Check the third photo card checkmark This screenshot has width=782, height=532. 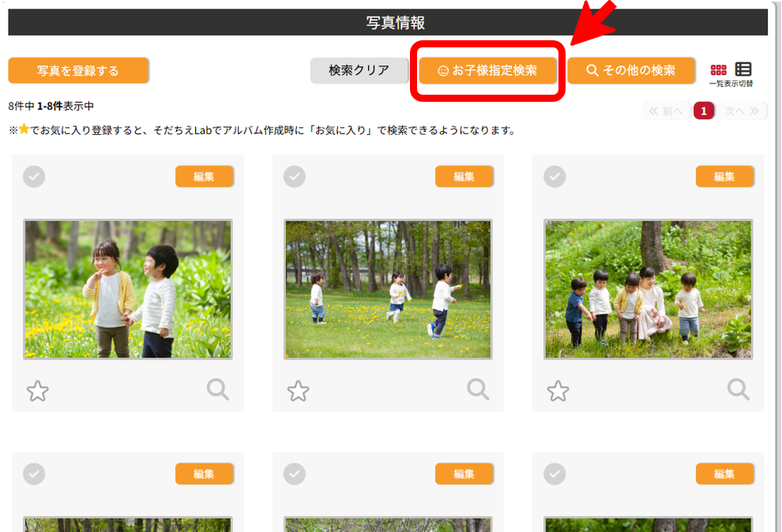click(x=555, y=177)
